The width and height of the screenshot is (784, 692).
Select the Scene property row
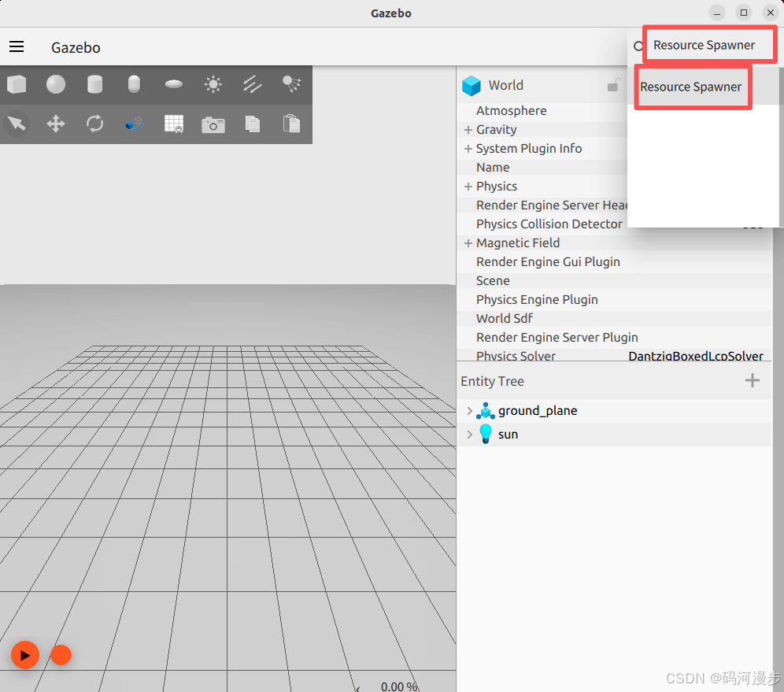click(x=614, y=280)
